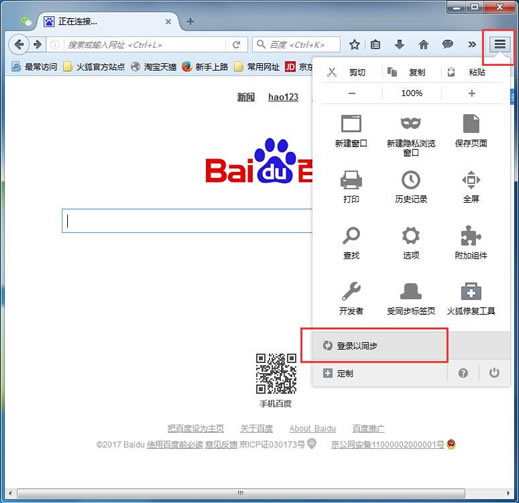Bookmark this page with star icon

point(354,44)
